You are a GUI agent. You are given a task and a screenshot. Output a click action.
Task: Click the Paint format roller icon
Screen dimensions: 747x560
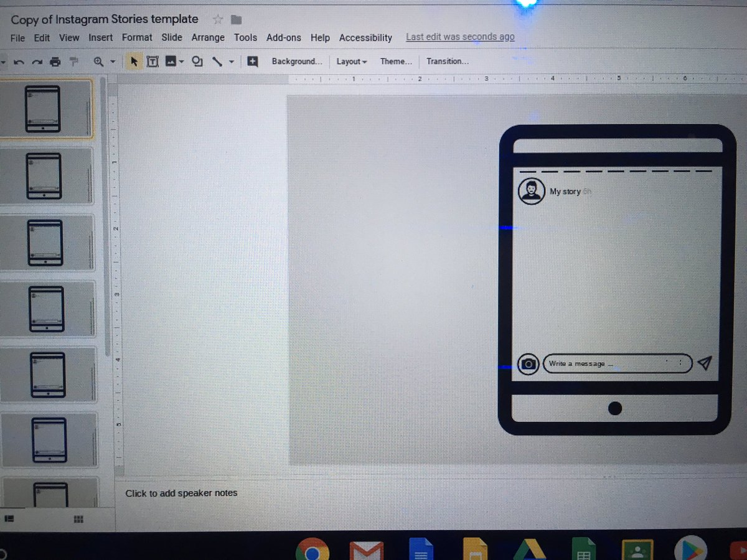click(x=74, y=62)
